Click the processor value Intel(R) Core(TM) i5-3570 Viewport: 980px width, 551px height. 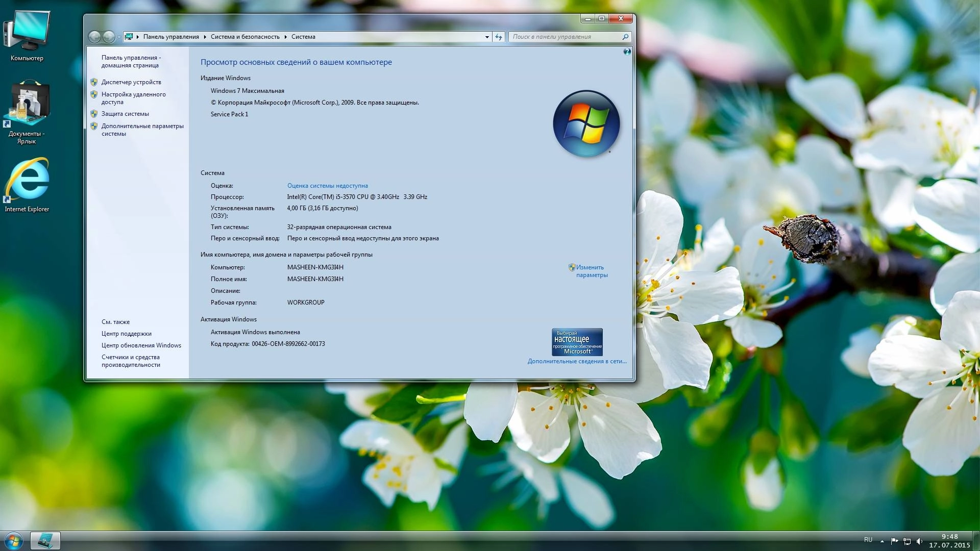coord(357,197)
